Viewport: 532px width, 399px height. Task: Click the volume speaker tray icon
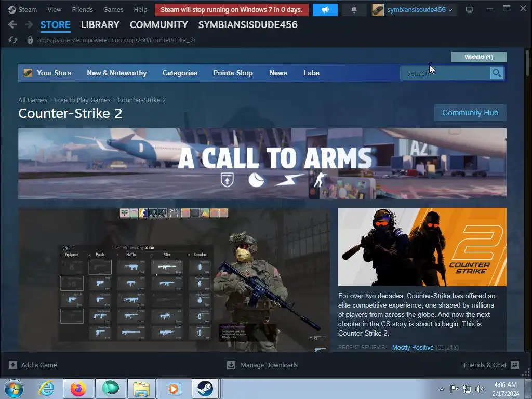480,389
